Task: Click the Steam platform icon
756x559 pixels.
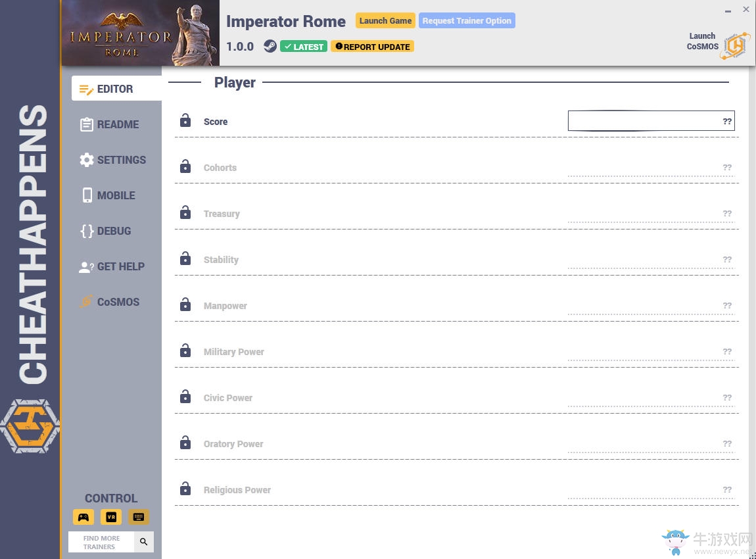Action: tap(270, 46)
